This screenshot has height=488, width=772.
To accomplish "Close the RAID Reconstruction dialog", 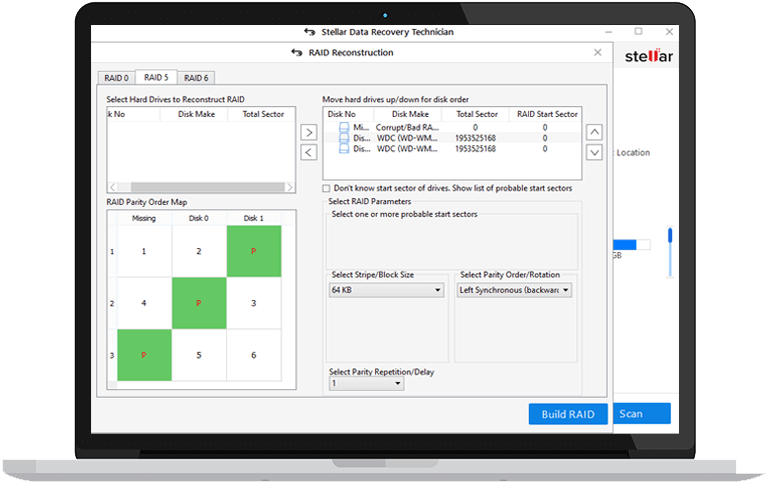I will pos(598,52).
